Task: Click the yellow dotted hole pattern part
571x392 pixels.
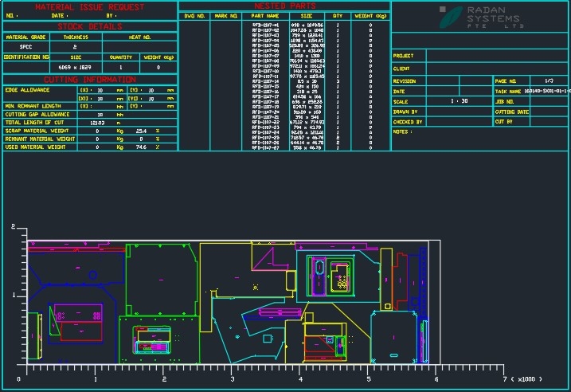Action: tap(342, 282)
